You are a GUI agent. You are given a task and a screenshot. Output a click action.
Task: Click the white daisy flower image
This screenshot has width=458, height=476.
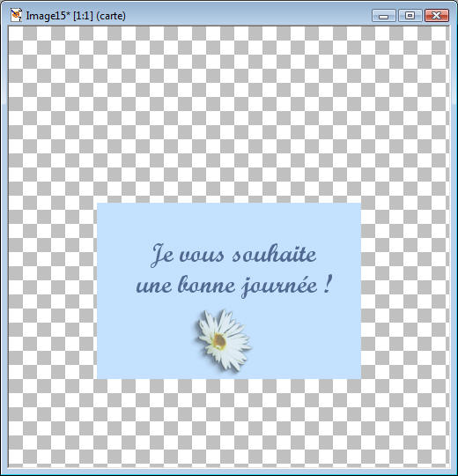pyautogui.click(x=224, y=340)
